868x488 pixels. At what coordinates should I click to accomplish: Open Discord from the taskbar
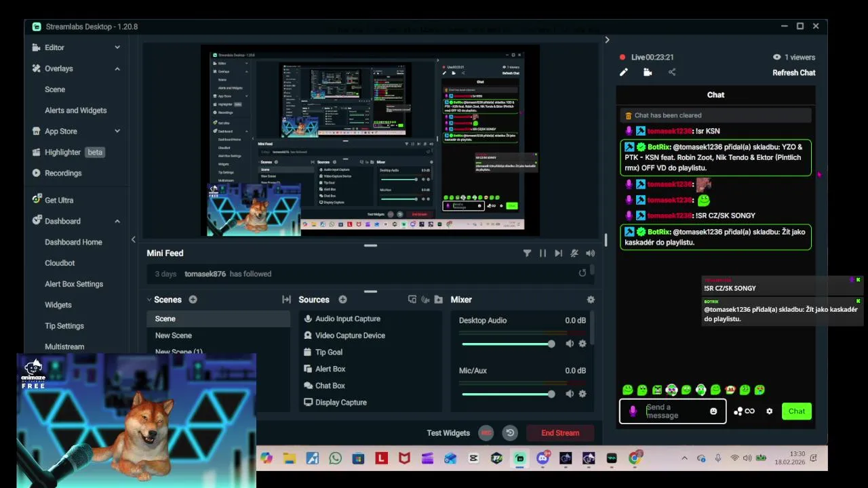pos(542,458)
